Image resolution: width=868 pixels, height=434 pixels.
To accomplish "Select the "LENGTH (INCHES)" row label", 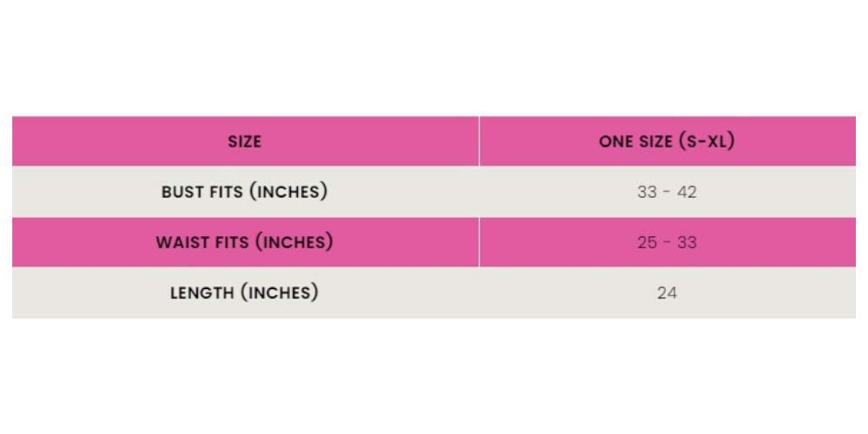I will (244, 293).
